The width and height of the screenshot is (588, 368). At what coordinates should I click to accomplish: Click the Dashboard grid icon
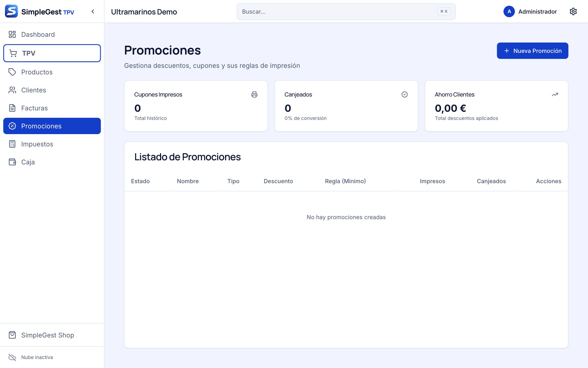12,34
